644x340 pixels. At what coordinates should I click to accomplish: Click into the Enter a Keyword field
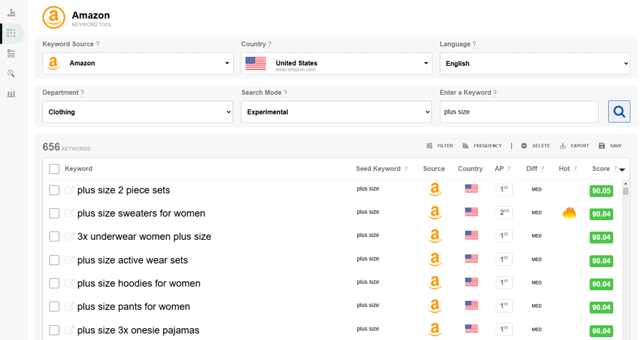(x=519, y=112)
